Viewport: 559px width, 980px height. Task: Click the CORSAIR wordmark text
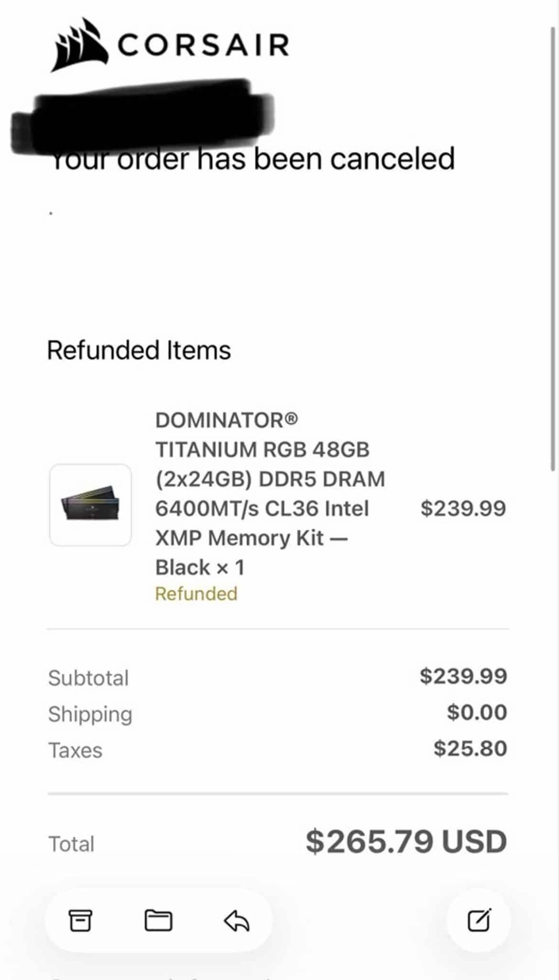coord(203,45)
